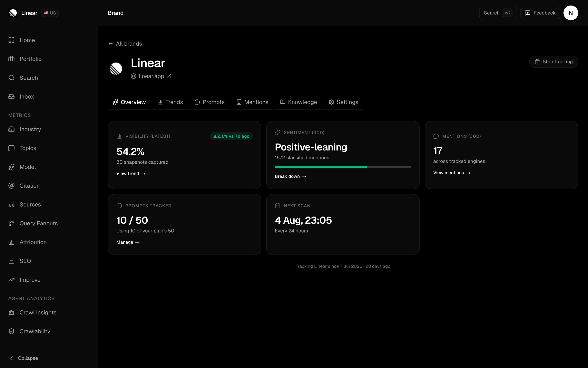Click the back arrow beside All brands

(110, 44)
